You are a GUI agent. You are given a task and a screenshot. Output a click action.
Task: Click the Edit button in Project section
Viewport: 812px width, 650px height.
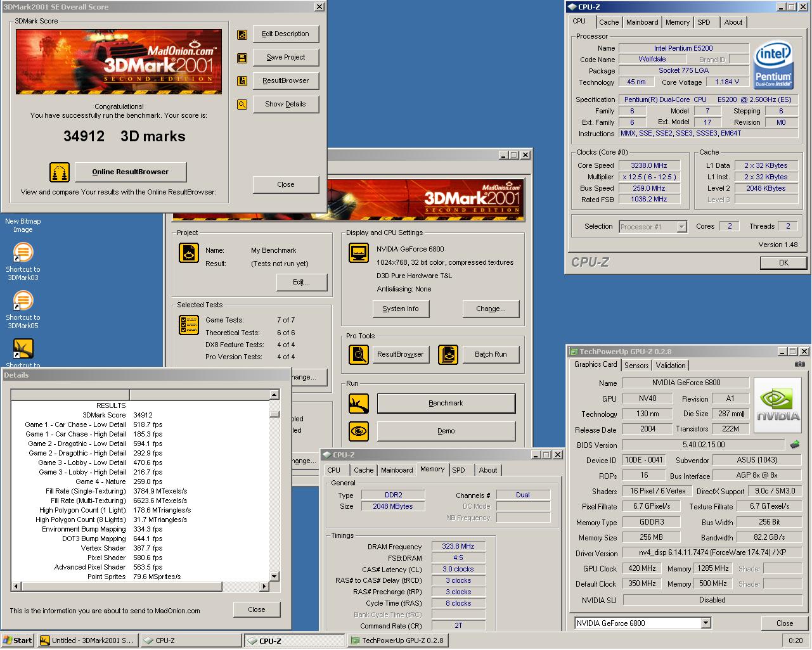pyautogui.click(x=301, y=283)
